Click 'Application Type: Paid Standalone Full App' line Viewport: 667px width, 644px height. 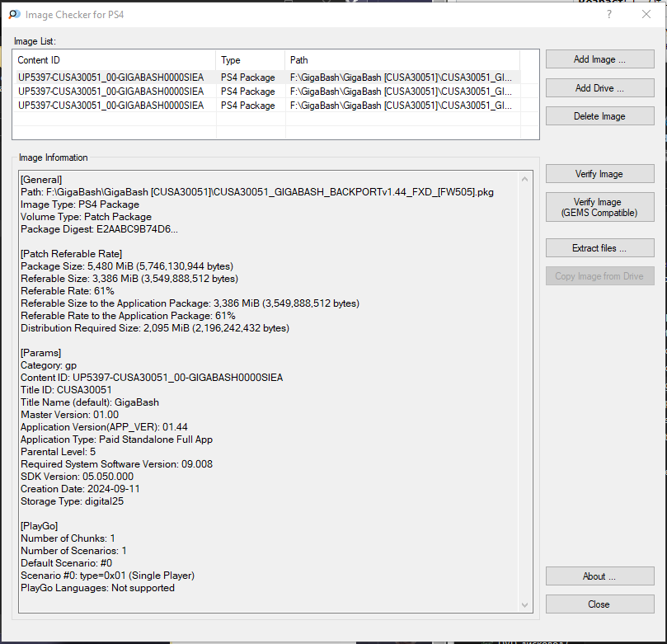click(x=116, y=440)
